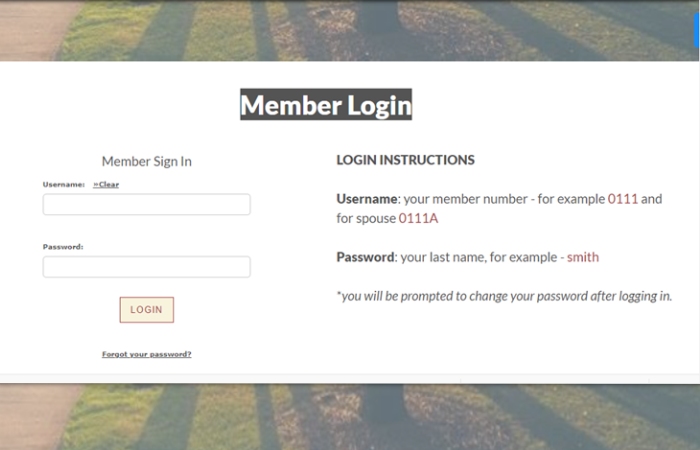Click the small Password: field label
Image resolution: width=700 pixels, height=450 pixels.
pyautogui.click(x=63, y=247)
